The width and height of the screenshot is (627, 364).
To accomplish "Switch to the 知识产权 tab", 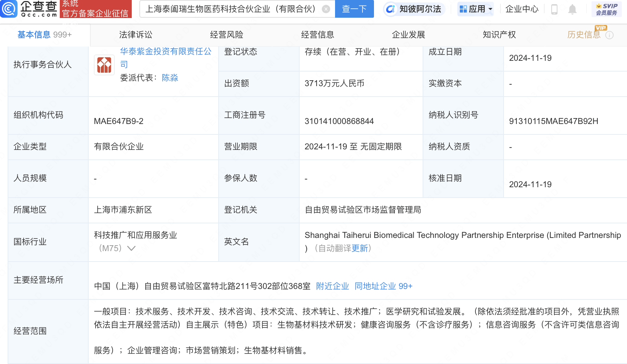I will pyautogui.click(x=499, y=35).
